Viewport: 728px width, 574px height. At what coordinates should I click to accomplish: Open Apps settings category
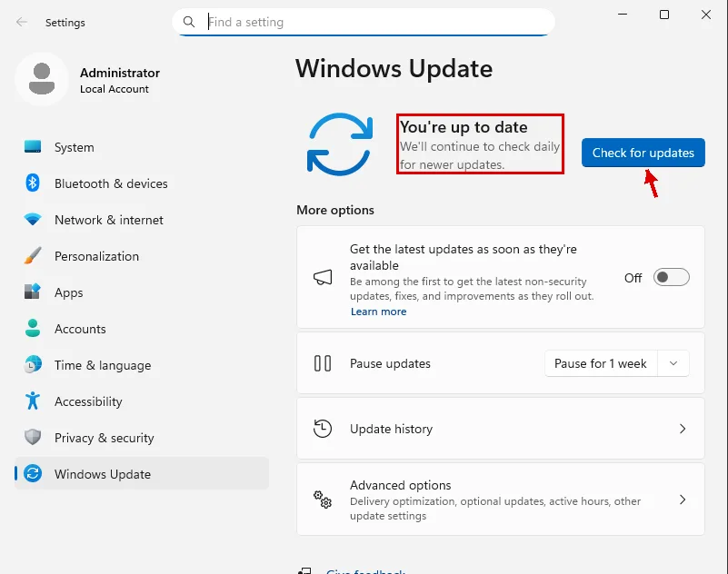click(142, 292)
